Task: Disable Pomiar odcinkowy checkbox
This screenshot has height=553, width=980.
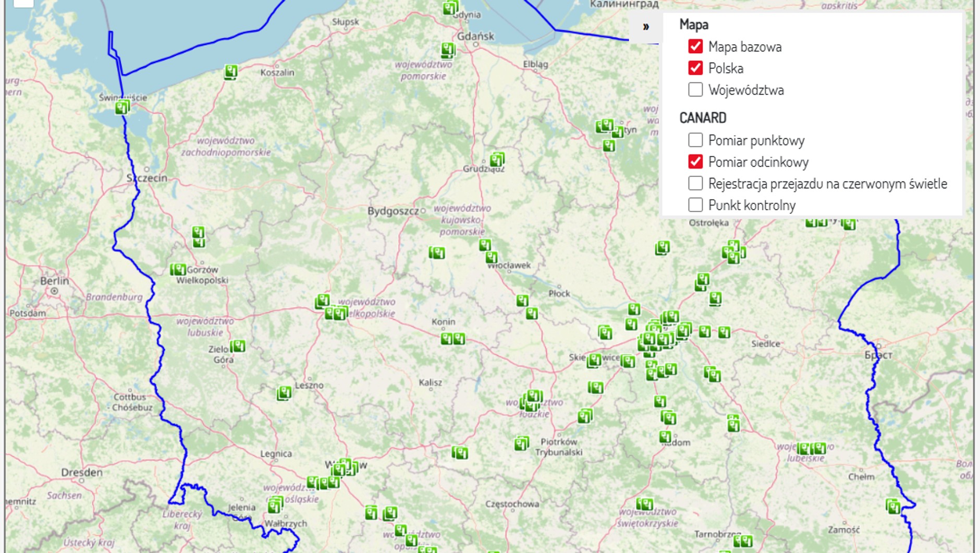Action: click(x=695, y=162)
